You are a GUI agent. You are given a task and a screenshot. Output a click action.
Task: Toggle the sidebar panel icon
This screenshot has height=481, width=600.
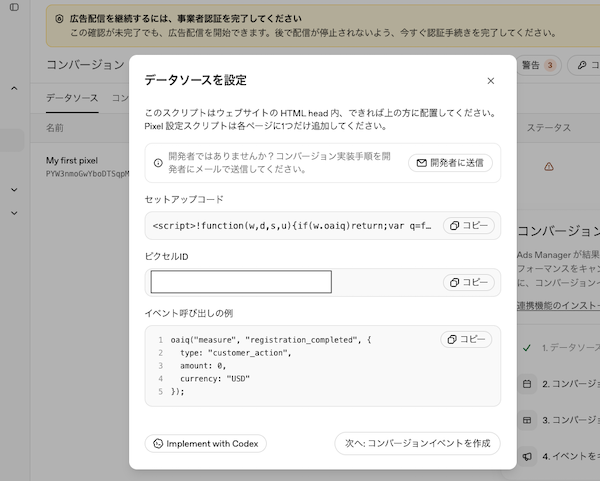tap(14, 7)
